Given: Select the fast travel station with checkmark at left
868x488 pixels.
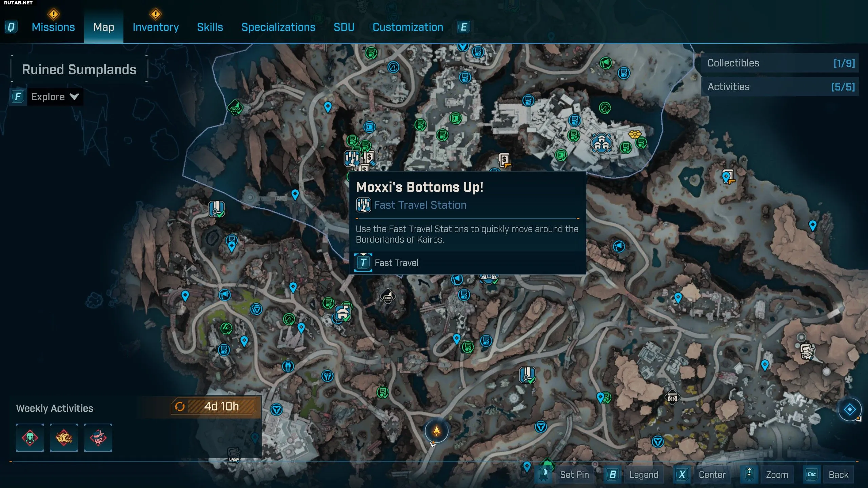Looking at the screenshot, I should click(x=216, y=208).
